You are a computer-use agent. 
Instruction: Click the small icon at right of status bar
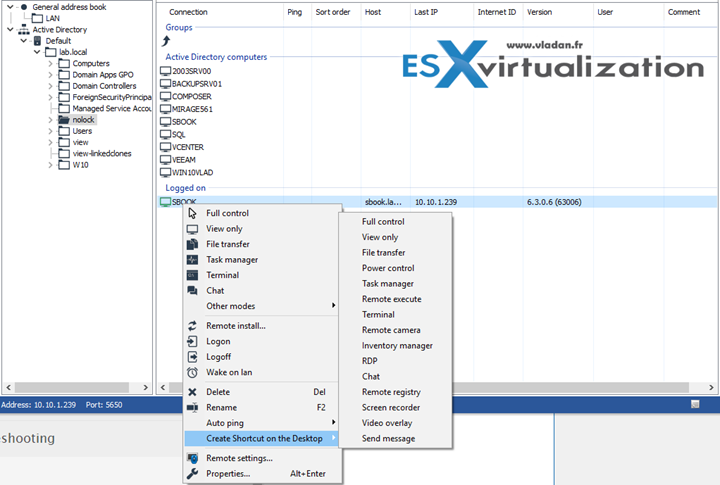[695, 404]
